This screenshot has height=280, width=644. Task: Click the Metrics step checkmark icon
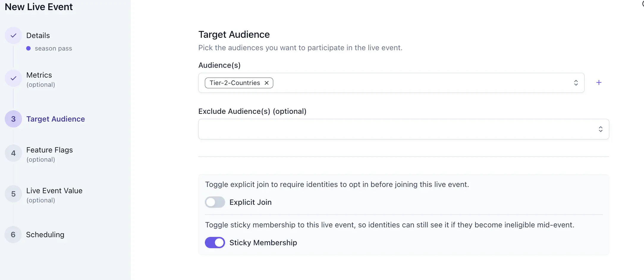(x=13, y=78)
